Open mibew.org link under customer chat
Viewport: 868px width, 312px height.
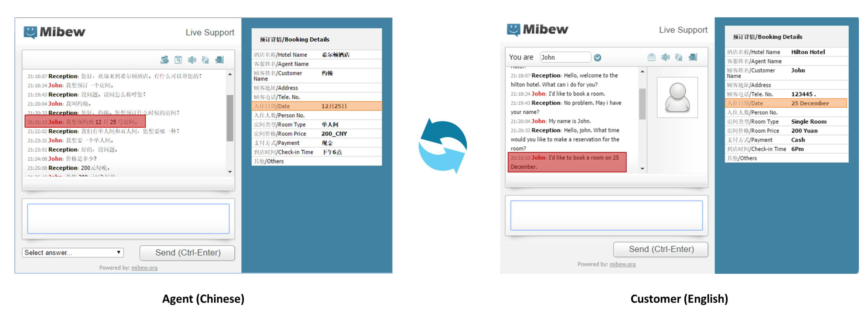(x=622, y=264)
